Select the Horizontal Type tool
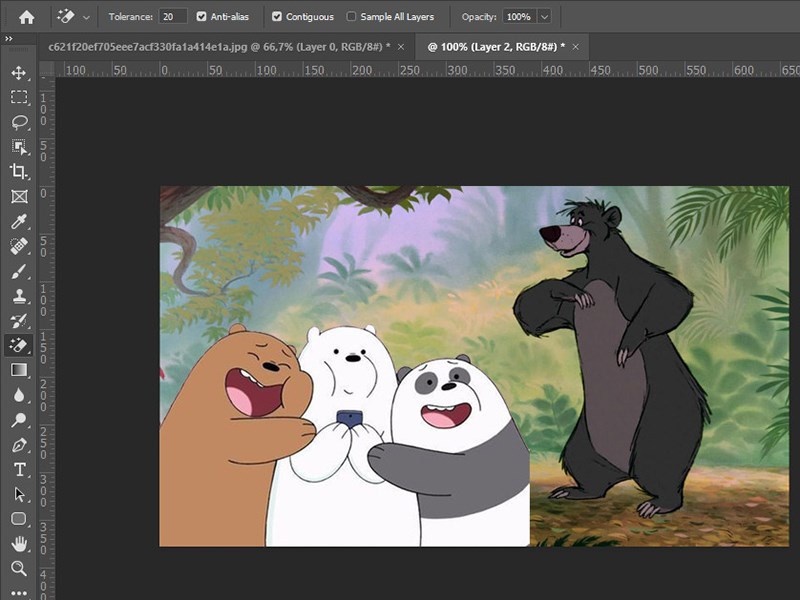This screenshot has height=600, width=800. (19, 469)
